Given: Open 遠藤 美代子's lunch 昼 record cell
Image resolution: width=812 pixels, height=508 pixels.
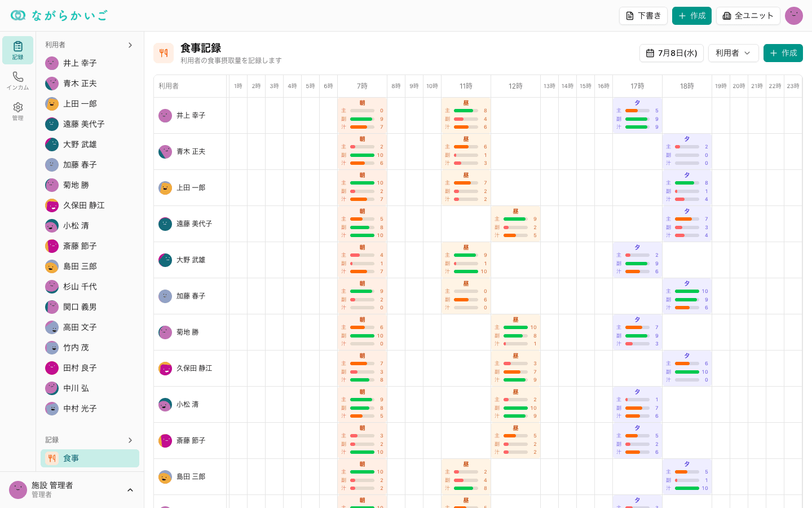Looking at the screenshot, I should coord(515,224).
